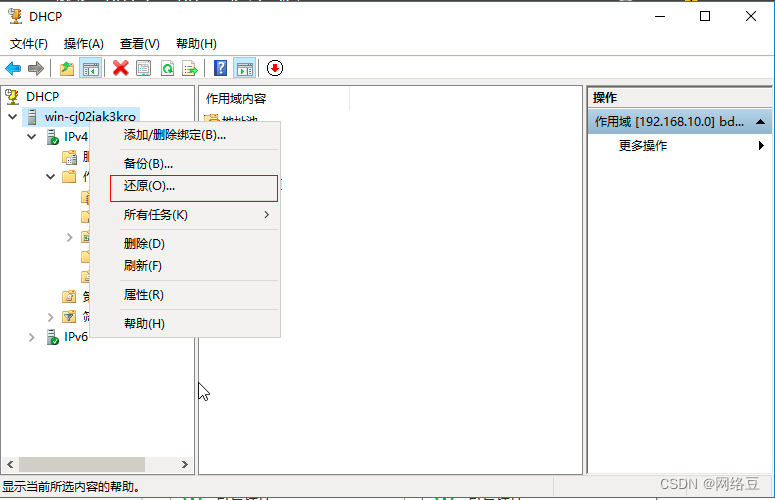Open the 操作(A) menu

[84, 44]
